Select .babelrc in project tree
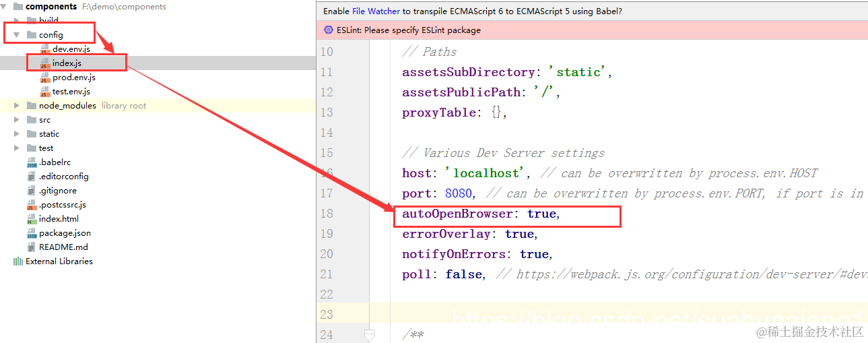Screen dimensions: 868x343 55,162
